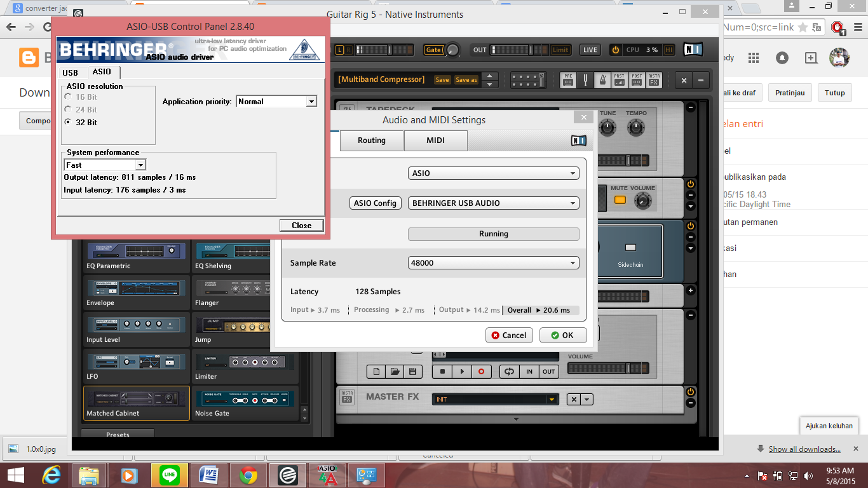This screenshot has height=488, width=868.
Task: Open Master FX INIT preset dropdown
Action: [495, 400]
